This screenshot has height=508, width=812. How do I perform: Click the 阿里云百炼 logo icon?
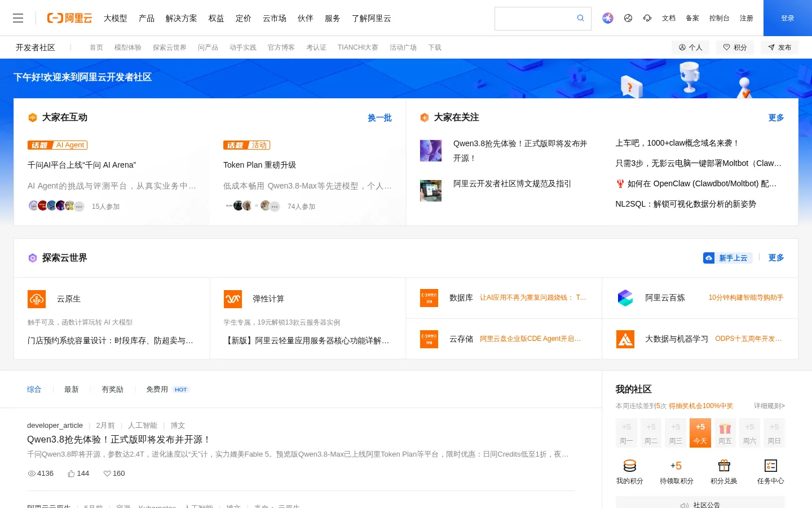click(625, 297)
